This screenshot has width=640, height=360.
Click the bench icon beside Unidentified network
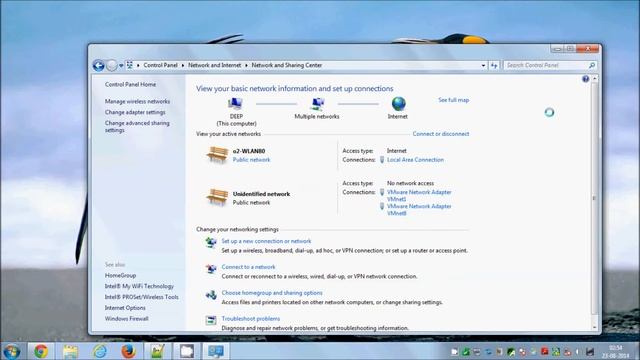click(217, 197)
